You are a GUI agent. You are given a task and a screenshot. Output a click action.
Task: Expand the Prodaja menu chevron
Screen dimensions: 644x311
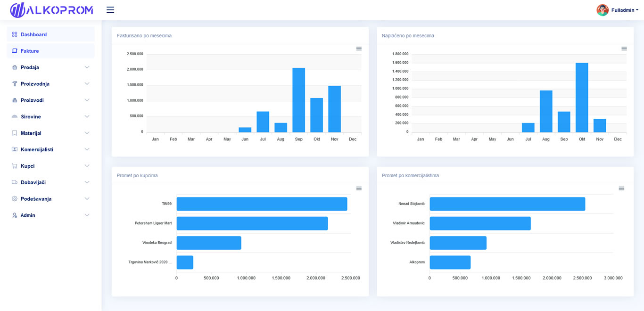(87, 67)
